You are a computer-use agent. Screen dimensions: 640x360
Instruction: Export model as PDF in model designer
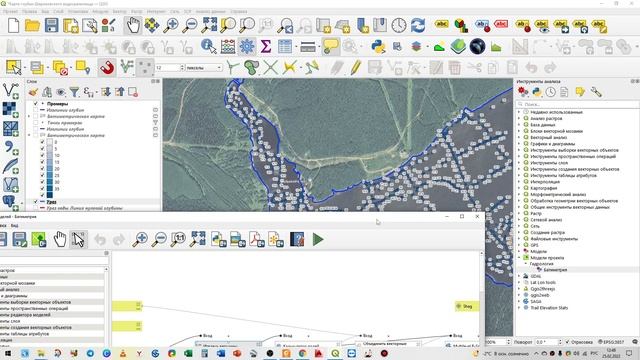coord(257,239)
